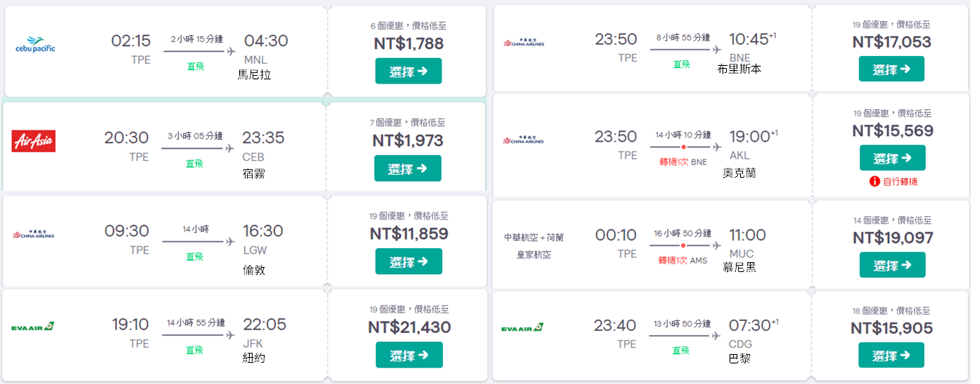Click the China Airlines logo on AKL flight

pyautogui.click(x=523, y=140)
